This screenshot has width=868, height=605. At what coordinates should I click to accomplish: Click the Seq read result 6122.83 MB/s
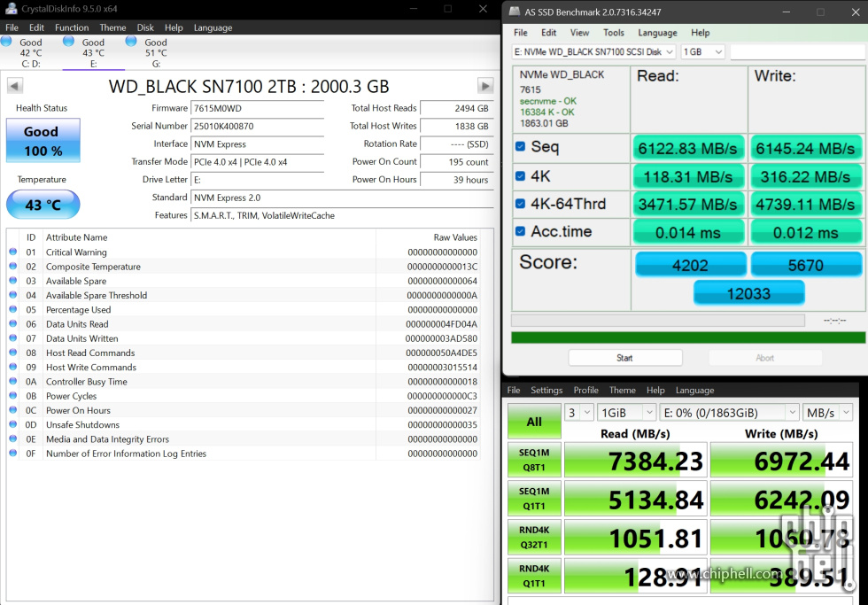tap(687, 148)
